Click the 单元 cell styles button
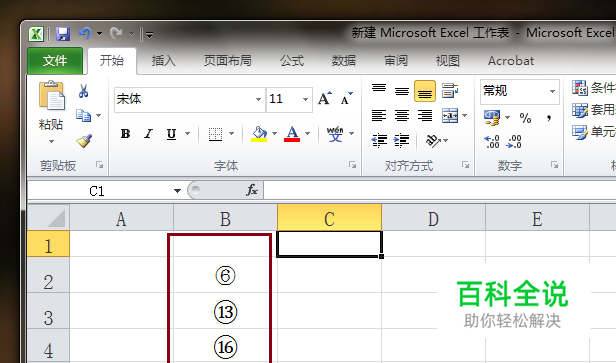The height and width of the screenshot is (363, 616). tap(594, 132)
